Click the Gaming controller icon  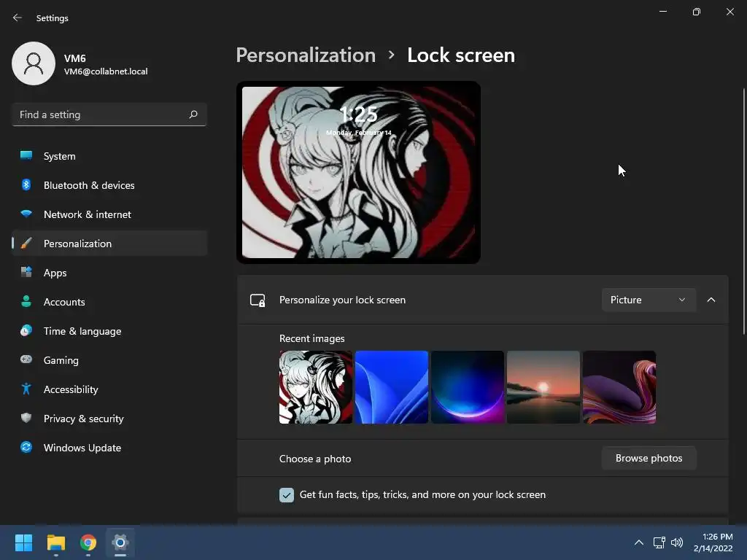tap(26, 359)
